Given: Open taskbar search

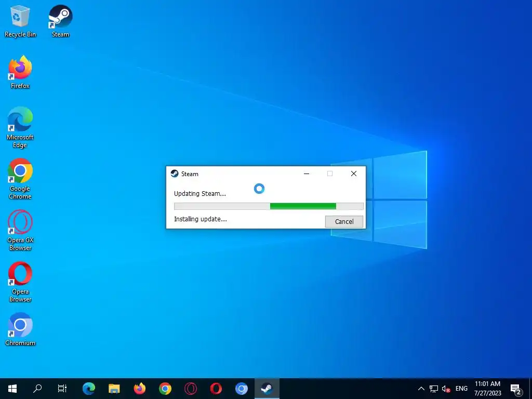Looking at the screenshot, I should click(37, 389).
